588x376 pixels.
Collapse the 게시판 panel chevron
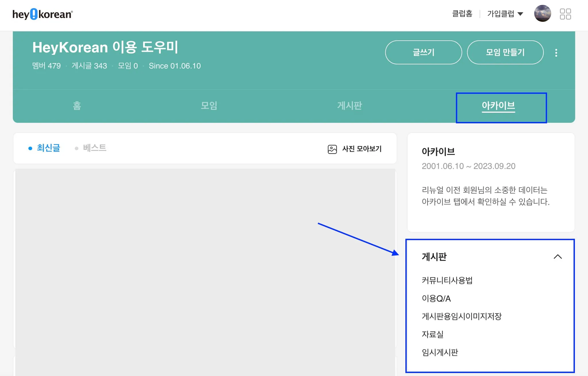tap(558, 257)
